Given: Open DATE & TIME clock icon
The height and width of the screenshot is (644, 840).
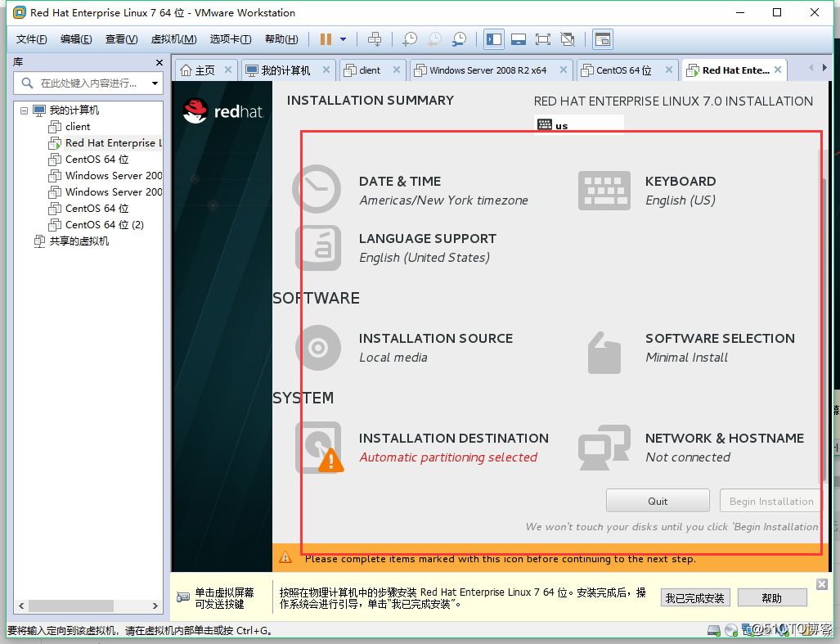Looking at the screenshot, I should [317, 189].
